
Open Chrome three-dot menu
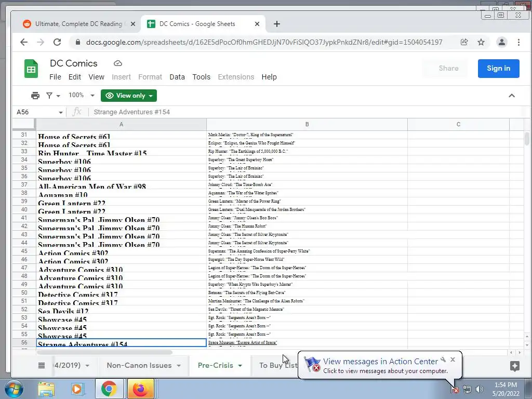518,42
